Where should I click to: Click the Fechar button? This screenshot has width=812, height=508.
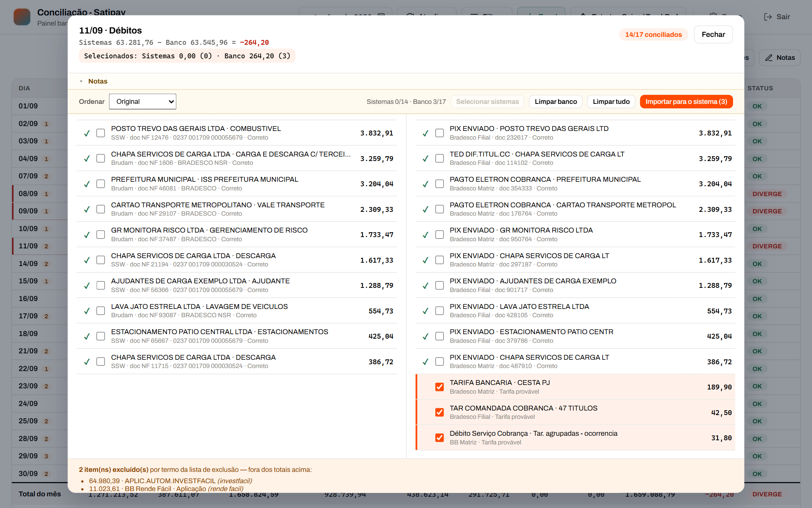[713, 35]
